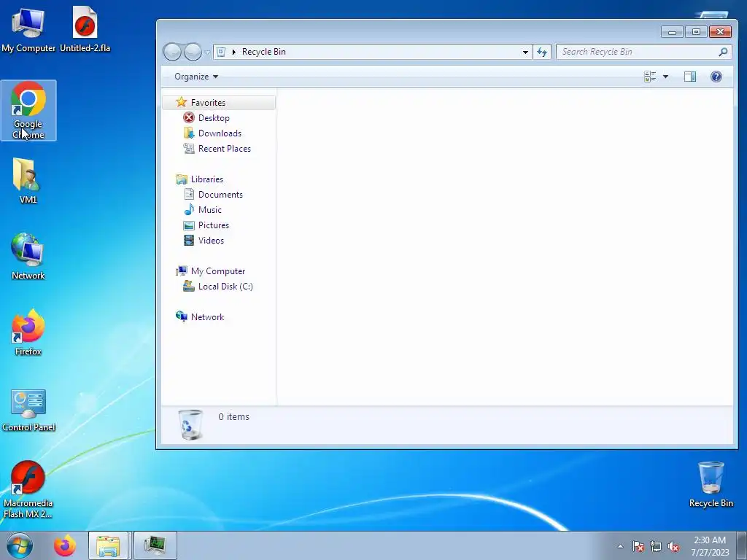747x560 pixels.
Task: Click the taskbar clock showing 2:30 AM
Action: coord(710,546)
